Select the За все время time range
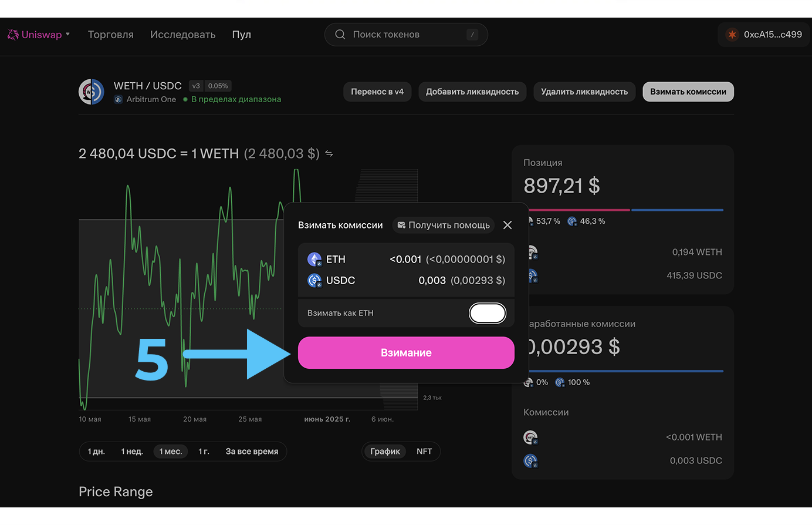Viewport: 812px width, 525px height. 252,452
